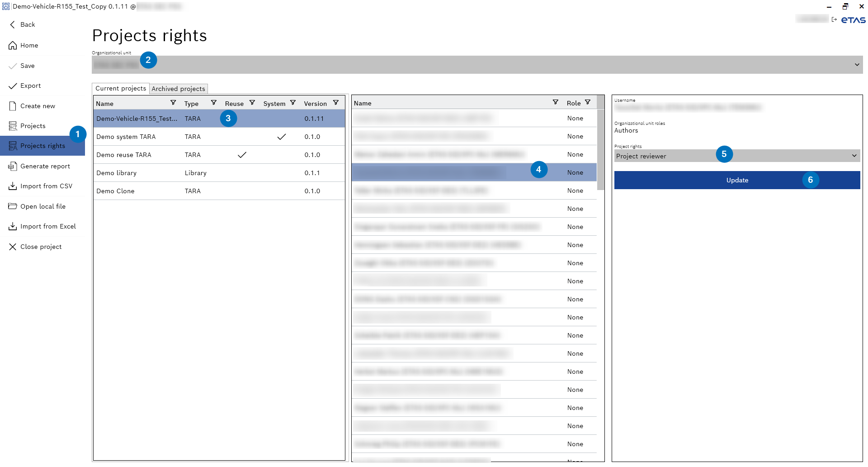Switch to the Archived projects tab
The height and width of the screenshot is (467, 868).
pyautogui.click(x=178, y=89)
